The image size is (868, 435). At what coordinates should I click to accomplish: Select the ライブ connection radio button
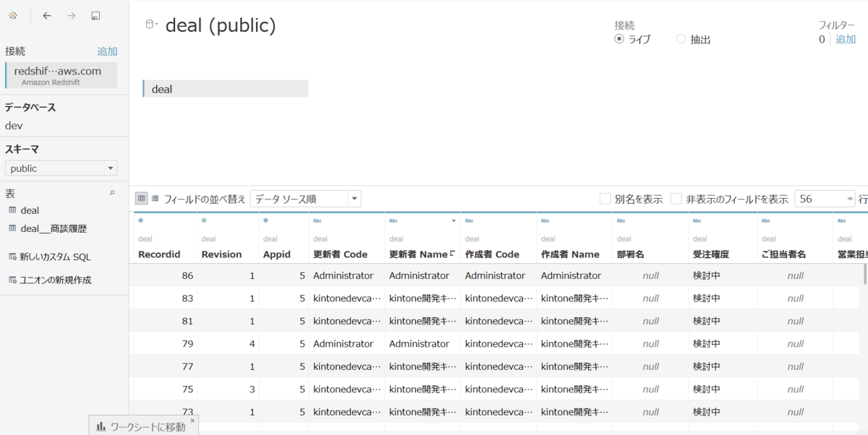click(619, 39)
